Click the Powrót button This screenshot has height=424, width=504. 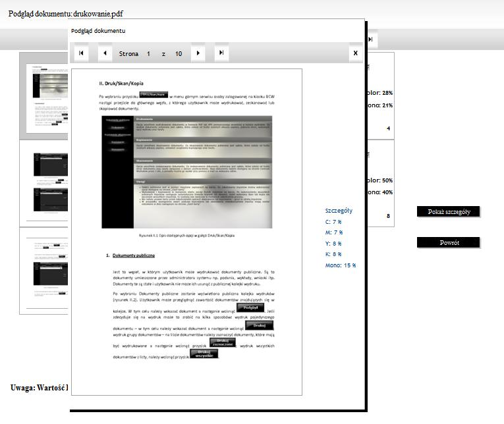(x=449, y=242)
